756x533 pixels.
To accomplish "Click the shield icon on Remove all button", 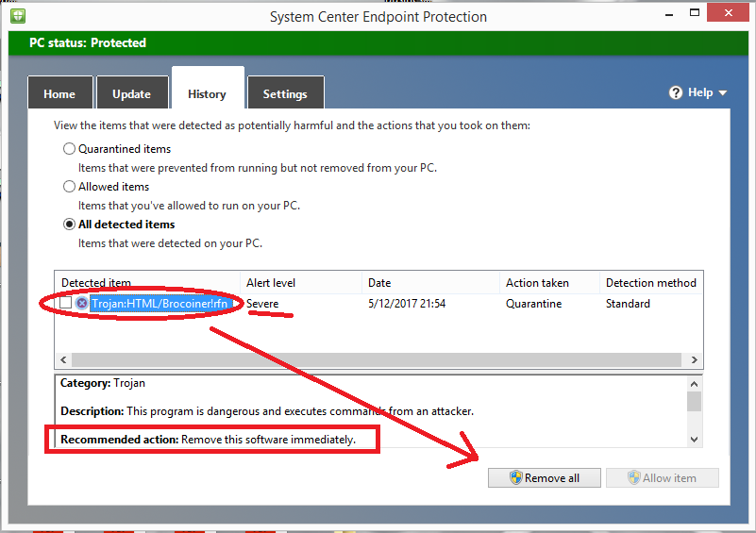I will pos(516,477).
